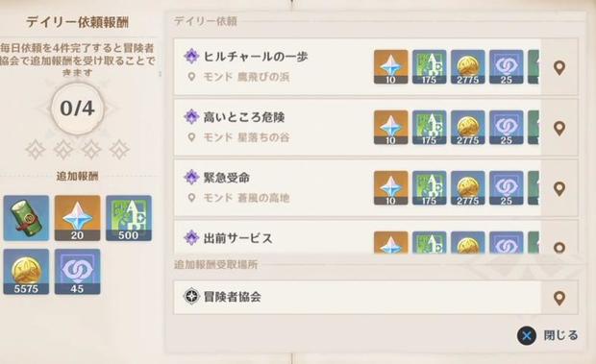The height and width of the screenshot is (364, 596).
Task: Click map pin for 緊急受命 commission
Action: (559, 188)
